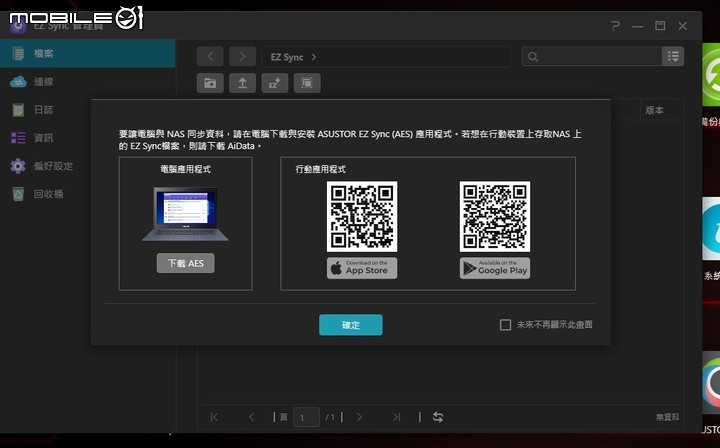Jump to first page in pager
Screen dimensions: 720x448
tap(214, 417)
